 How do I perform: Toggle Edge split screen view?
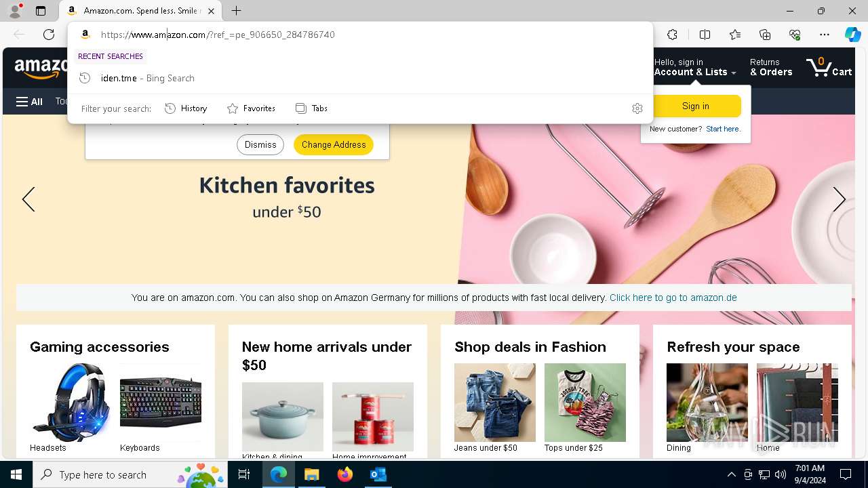point(705,35)
